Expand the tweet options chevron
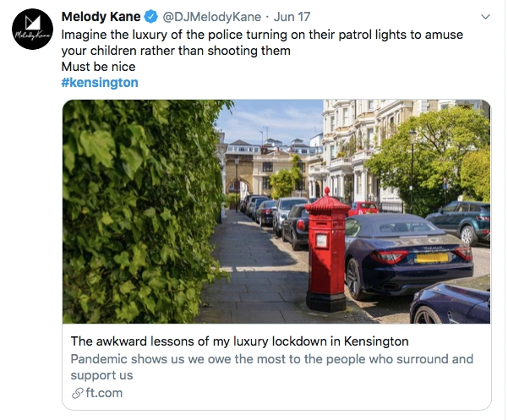Viewport: 508px width, 420px height. click(485, 17)
